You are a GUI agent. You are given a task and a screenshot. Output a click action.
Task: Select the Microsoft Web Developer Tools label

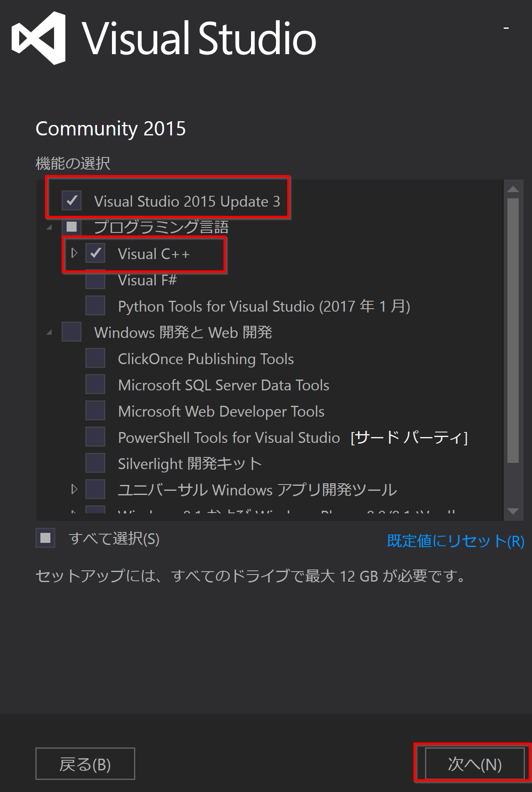221,411
